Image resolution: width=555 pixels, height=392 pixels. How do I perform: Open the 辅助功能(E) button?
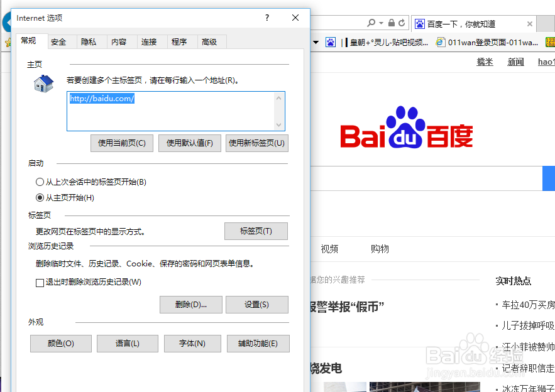click(258, 344)
